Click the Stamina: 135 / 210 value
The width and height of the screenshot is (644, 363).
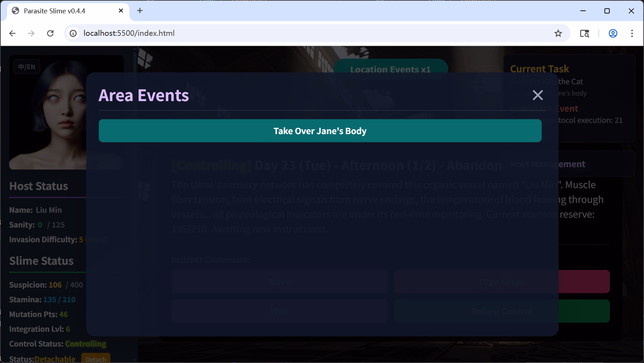[43, 299]
